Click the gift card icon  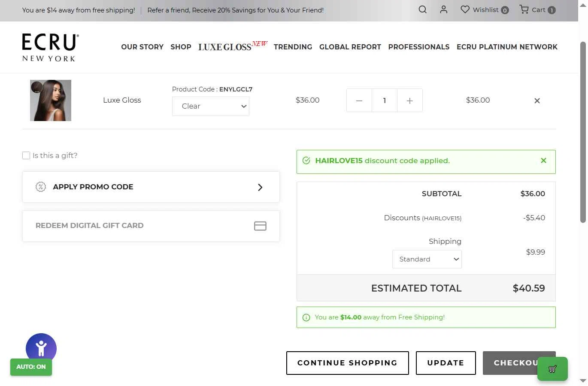click(x=260, y=226)
